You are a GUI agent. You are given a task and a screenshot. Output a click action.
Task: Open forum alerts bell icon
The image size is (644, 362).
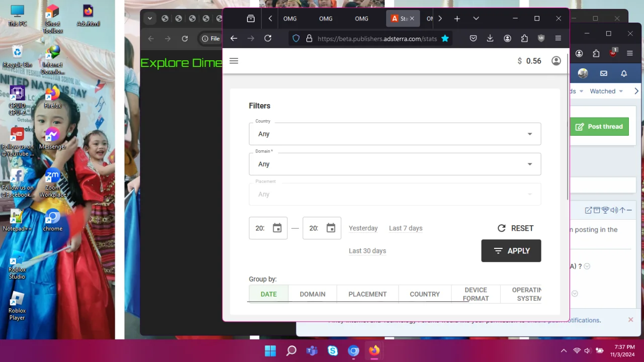pos(624,73)
